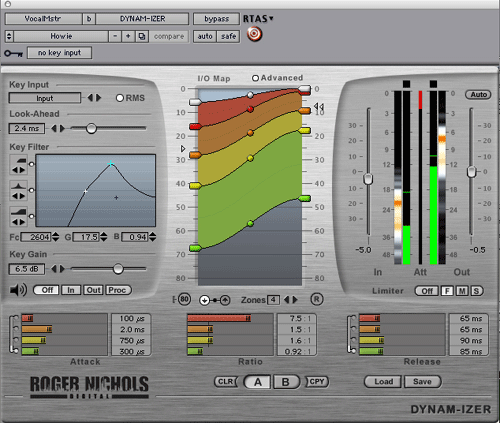Click the Release link bracket icon

(x=352, y=334)
